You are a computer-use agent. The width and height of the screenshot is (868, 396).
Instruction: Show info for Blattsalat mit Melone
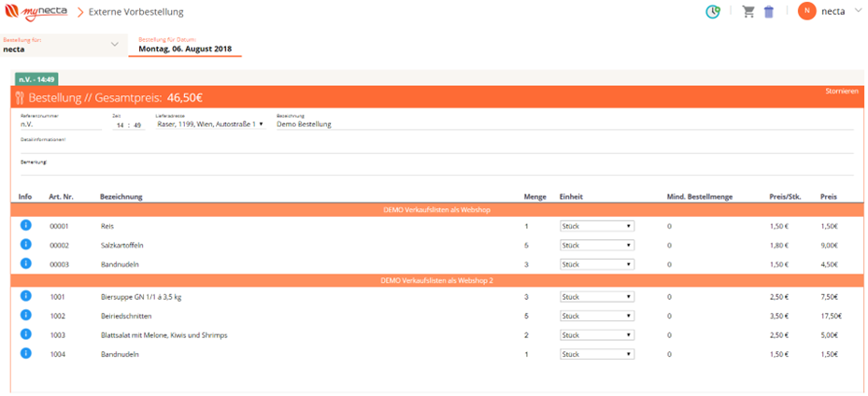point(26,334)
